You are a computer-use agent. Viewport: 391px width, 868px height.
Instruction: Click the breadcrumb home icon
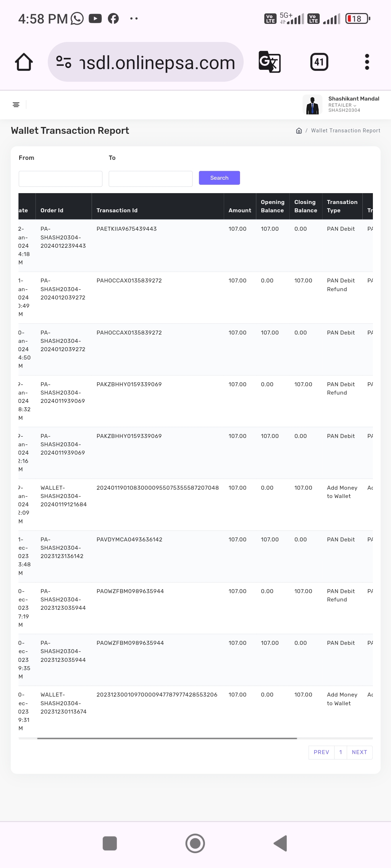(299, 131)
